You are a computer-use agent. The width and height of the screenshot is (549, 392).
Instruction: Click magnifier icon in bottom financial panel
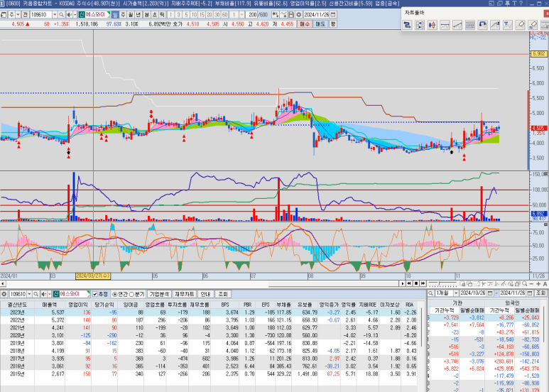36,294
